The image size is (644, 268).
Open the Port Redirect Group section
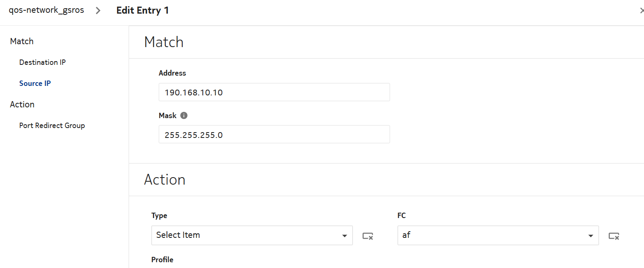52,126
